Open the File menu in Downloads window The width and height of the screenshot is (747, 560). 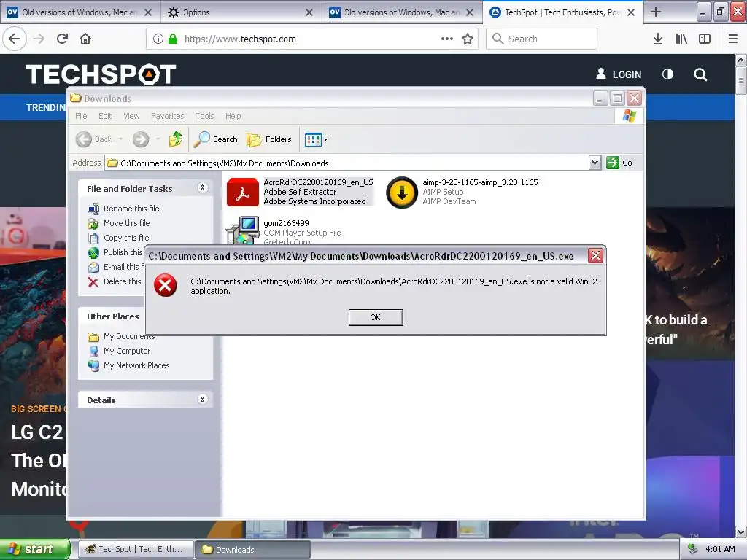point(81,116)
